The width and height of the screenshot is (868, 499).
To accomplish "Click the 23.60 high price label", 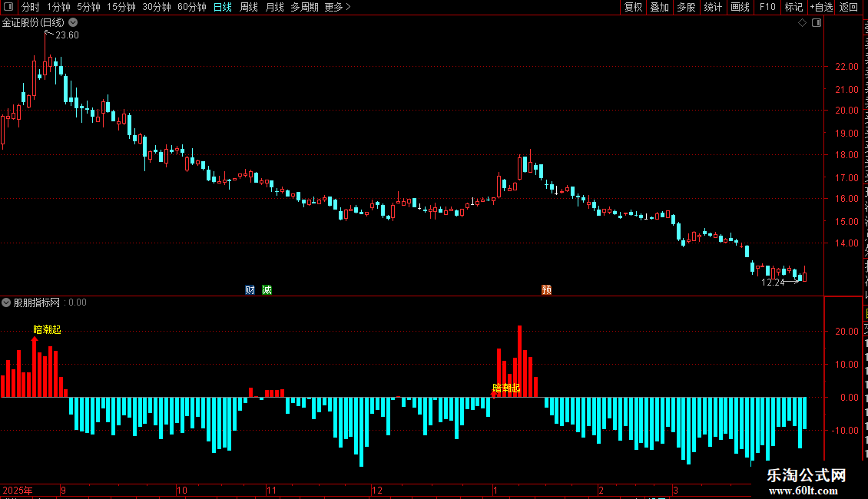I will pyautogui.click(x=67, y=35).
